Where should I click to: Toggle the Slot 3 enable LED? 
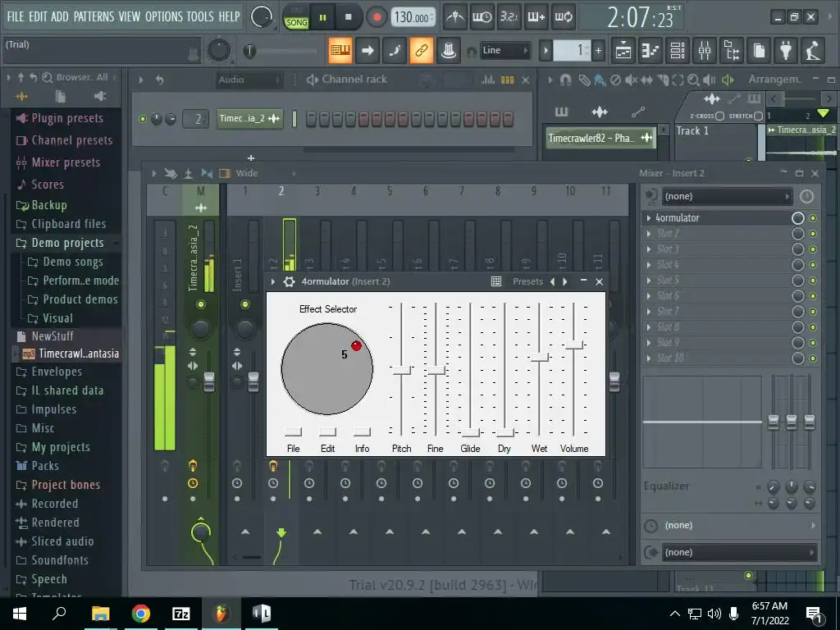pyautogui.click(x=813, y=249)
